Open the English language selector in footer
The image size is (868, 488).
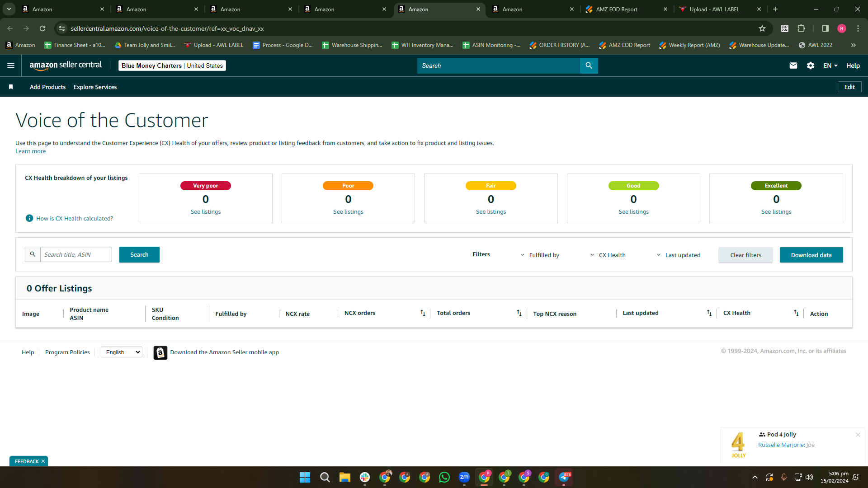pyautogui.click(x=122, y=352)
